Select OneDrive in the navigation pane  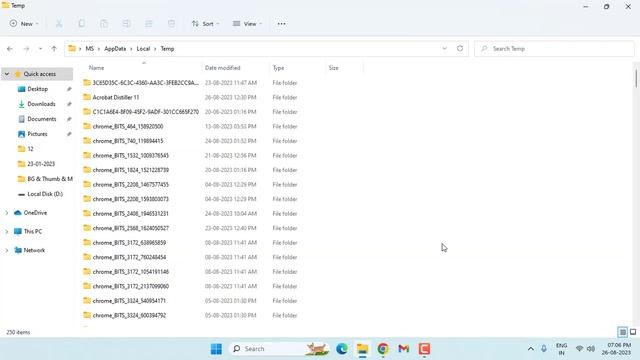tap(35, 213)
